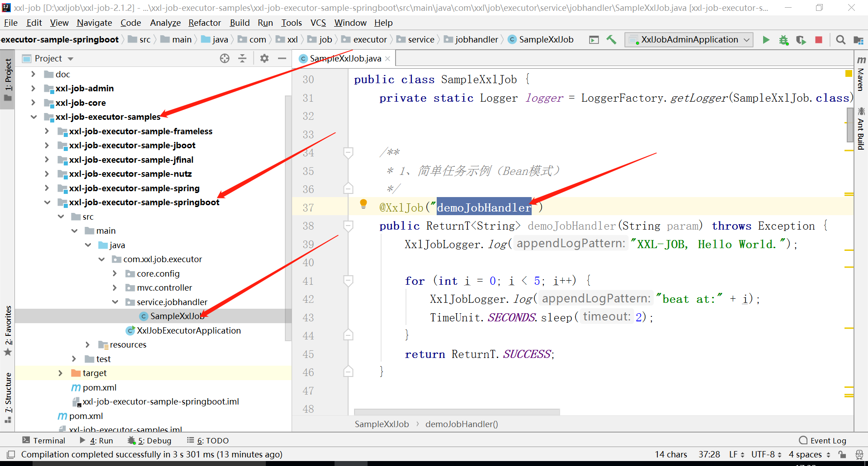Viewport: 868px width, 466px height.
Task: Open the Build menu
Action: [x=240, y=23]
